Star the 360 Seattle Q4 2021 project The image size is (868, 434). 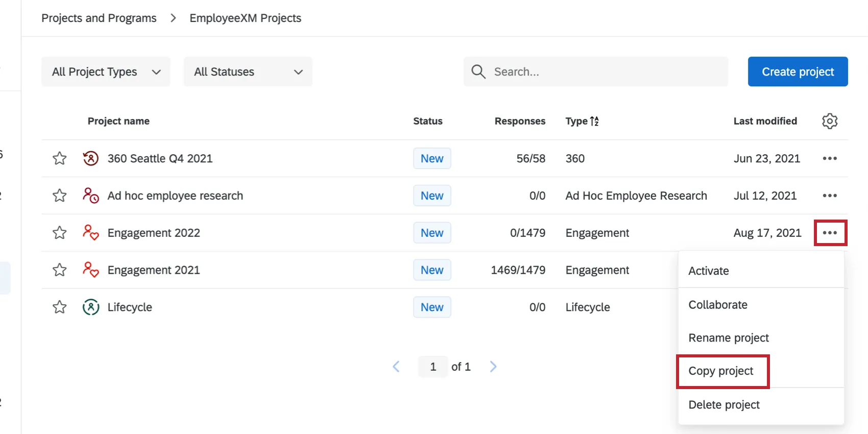(60, 158)
